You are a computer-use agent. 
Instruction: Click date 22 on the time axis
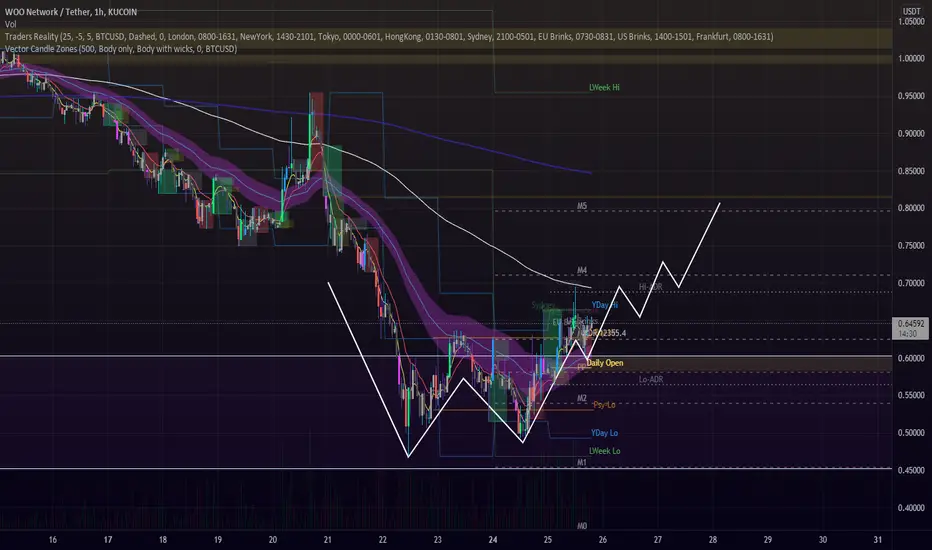[383, 540]
